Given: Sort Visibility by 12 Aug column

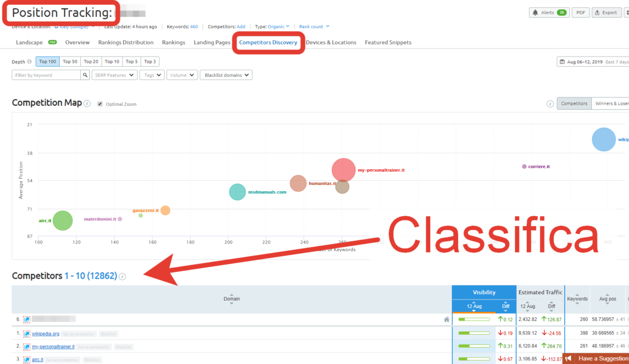Looking at the screenshot, I should pos(473,306).
